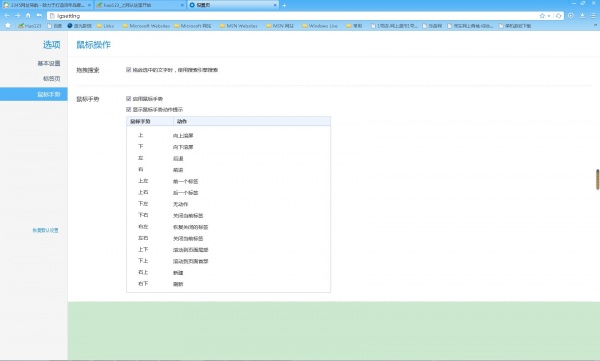Click the round icon right of refresh
The image size is (600, 361).
[571, 16]
